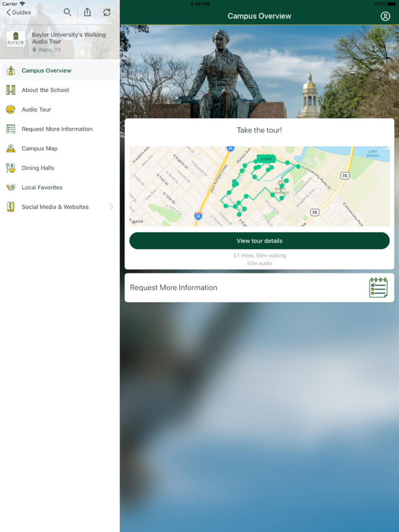Image resolution: width=399 pixels, height=532 pixels.
Task: Tap the 52m audio text
Action: click(x=259, y=263)
